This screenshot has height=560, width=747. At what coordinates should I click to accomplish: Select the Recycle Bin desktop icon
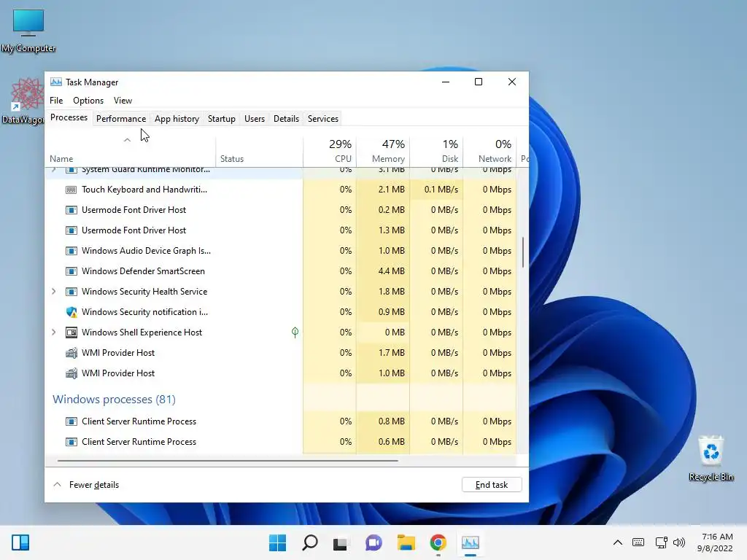pos(711,459)
